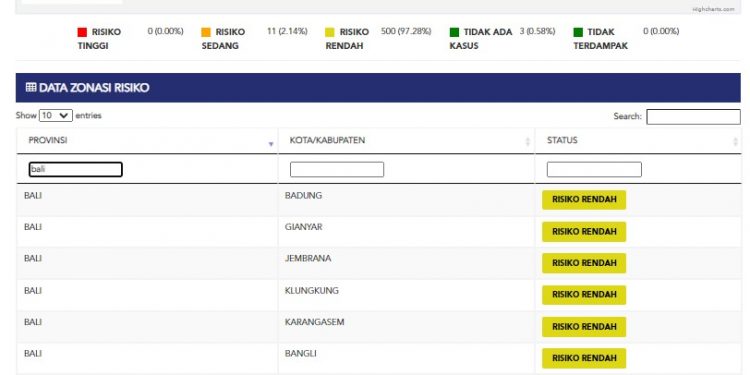Click the green Tidak Terdampak legend swatch
The image size is (750, 375).
tap(578, 33)
